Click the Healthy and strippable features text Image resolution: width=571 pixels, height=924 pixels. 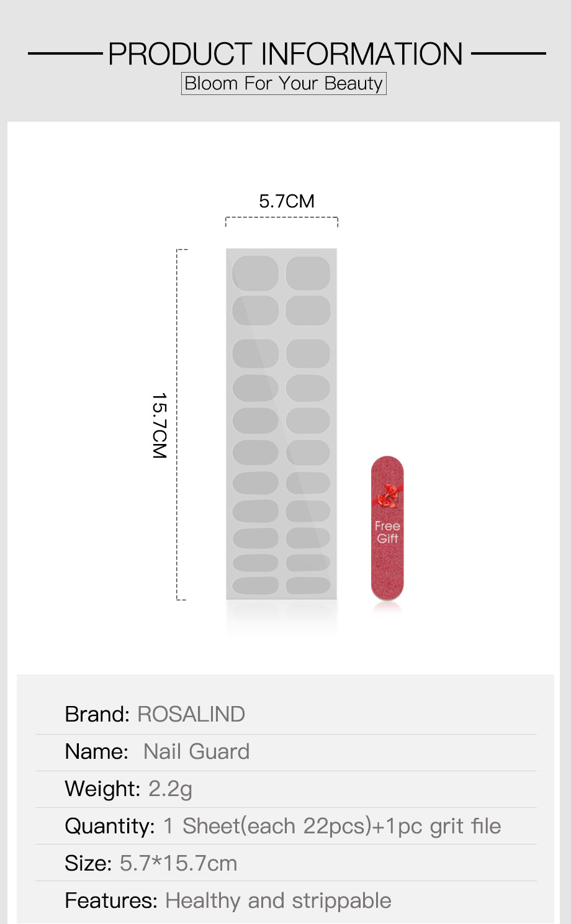(278, 900)
